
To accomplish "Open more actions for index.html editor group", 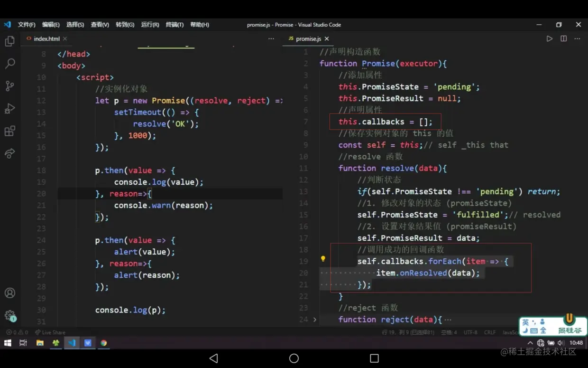I will [x=271, y=38].
